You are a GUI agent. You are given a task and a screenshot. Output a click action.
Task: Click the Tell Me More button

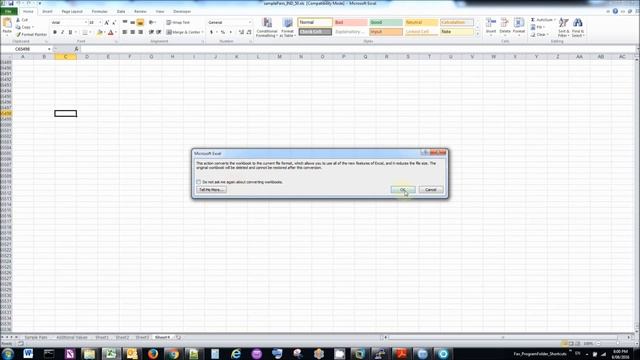[x=211, y=190]
